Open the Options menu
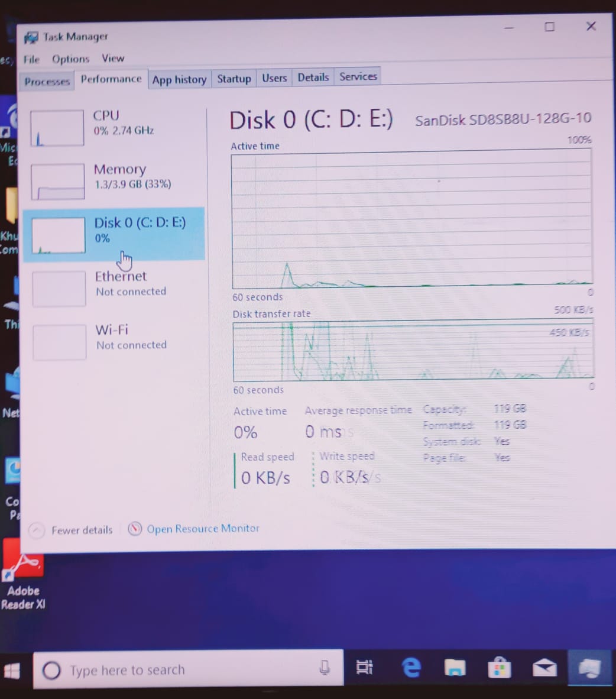The height and width of the screenshot is (699, 616). click(x=70, y=59)
